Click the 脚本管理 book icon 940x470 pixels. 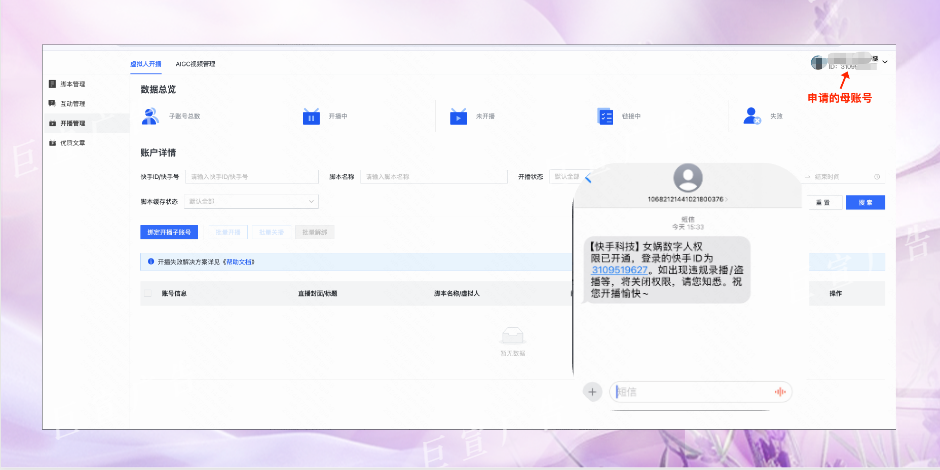[53, 84]
